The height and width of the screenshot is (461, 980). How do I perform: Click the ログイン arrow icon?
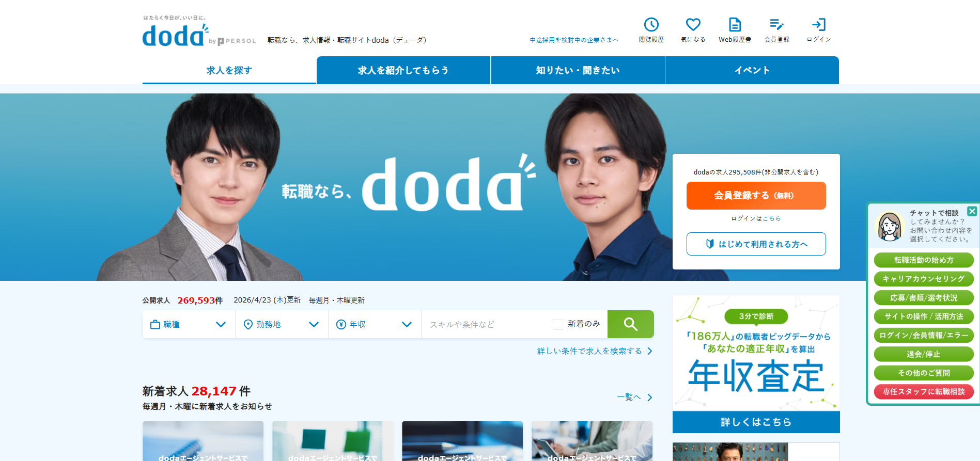point(819,24)
